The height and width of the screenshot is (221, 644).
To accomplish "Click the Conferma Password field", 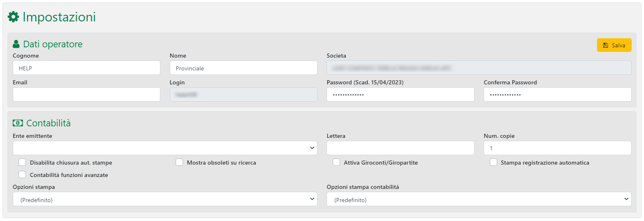I will point(557,95).
